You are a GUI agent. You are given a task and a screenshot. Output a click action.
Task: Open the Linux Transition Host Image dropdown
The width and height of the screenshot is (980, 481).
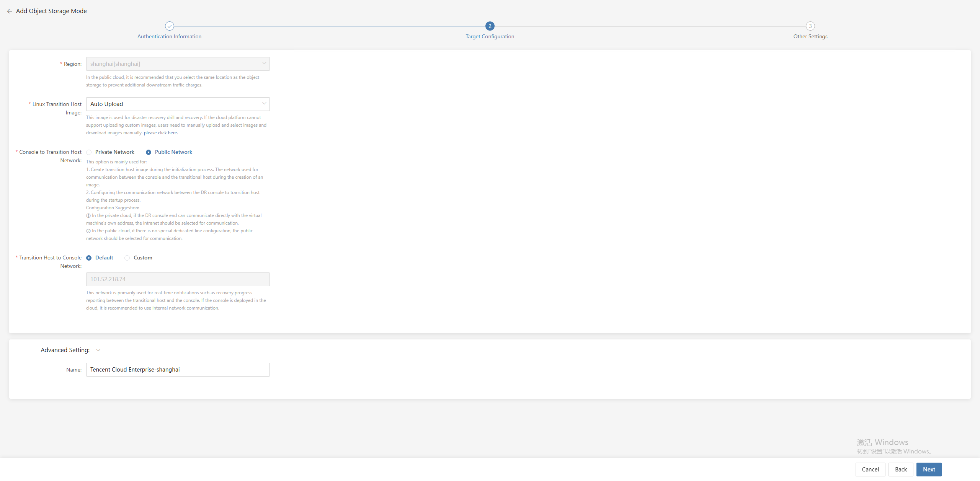(178, 104)
